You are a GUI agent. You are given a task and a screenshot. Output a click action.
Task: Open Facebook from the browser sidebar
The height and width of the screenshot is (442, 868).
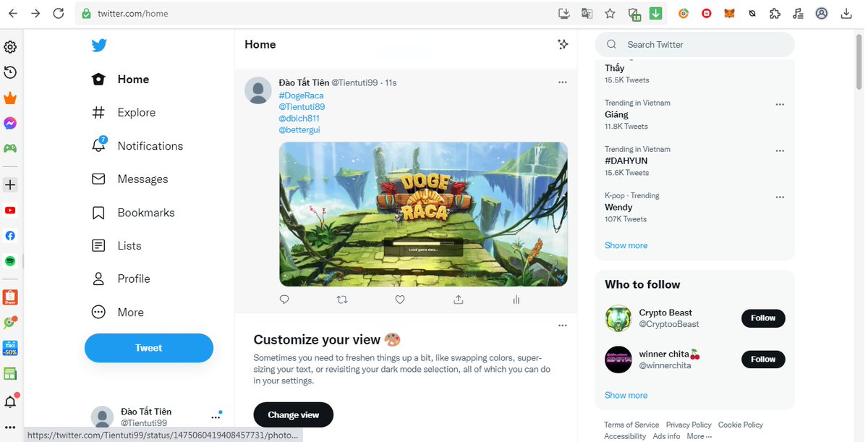[x=10, y=236]
